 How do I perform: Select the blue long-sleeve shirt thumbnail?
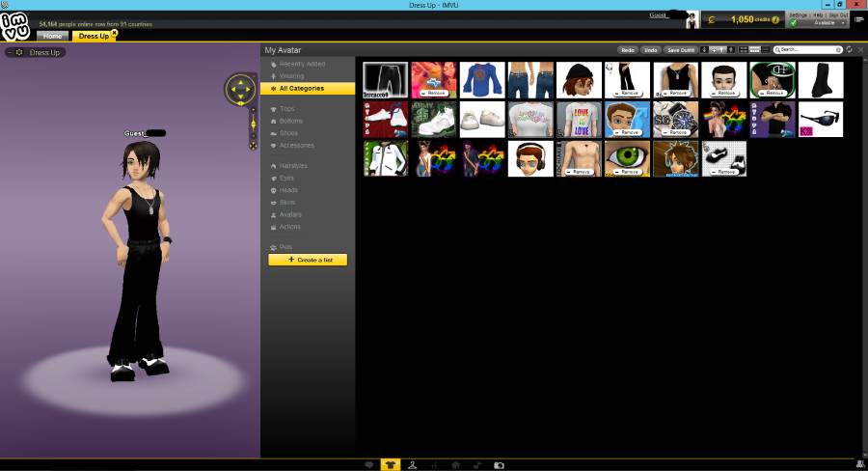pos(482,80)
